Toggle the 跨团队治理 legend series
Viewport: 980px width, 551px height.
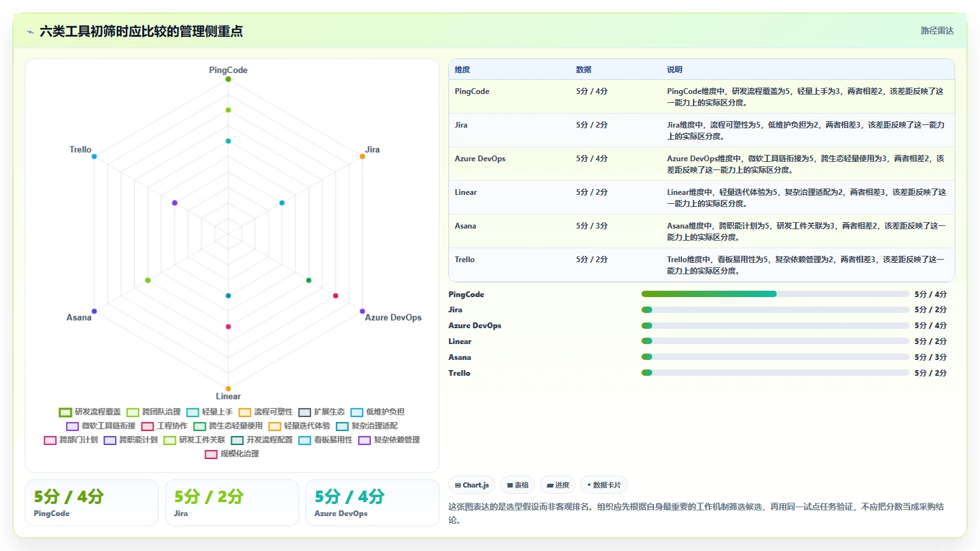[154, 412]
